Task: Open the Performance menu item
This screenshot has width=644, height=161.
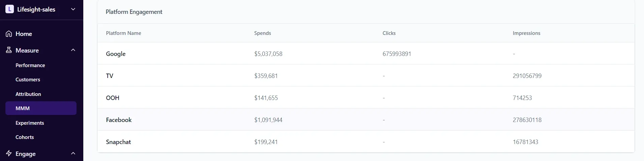Action: point(30,65)
